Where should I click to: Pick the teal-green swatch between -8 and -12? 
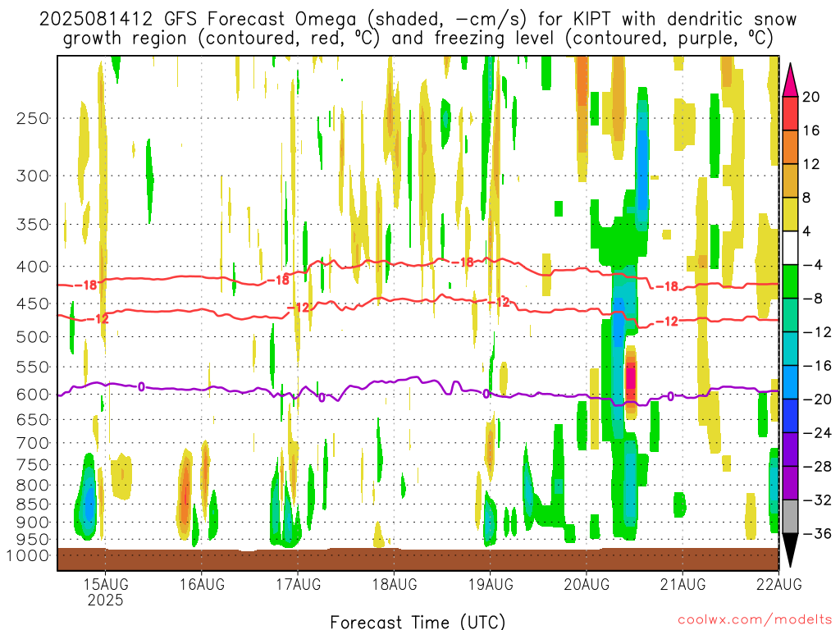pyautogui.click(x=790, y=315)
